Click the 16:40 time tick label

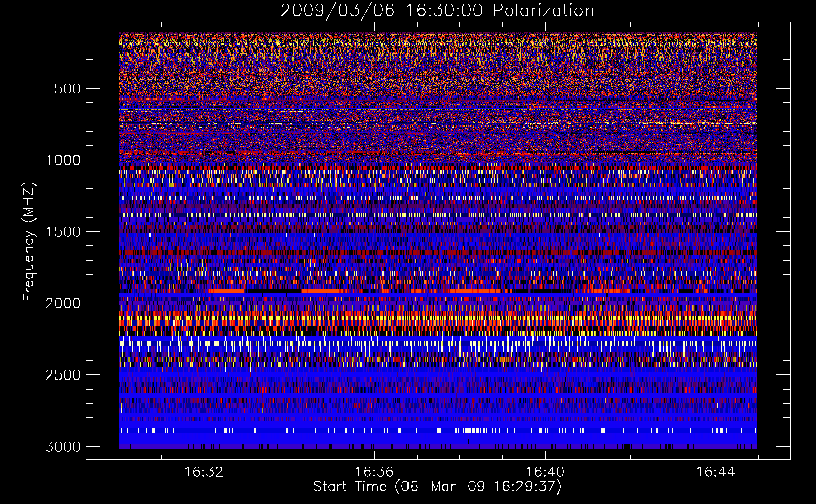[x=545, y=472]
